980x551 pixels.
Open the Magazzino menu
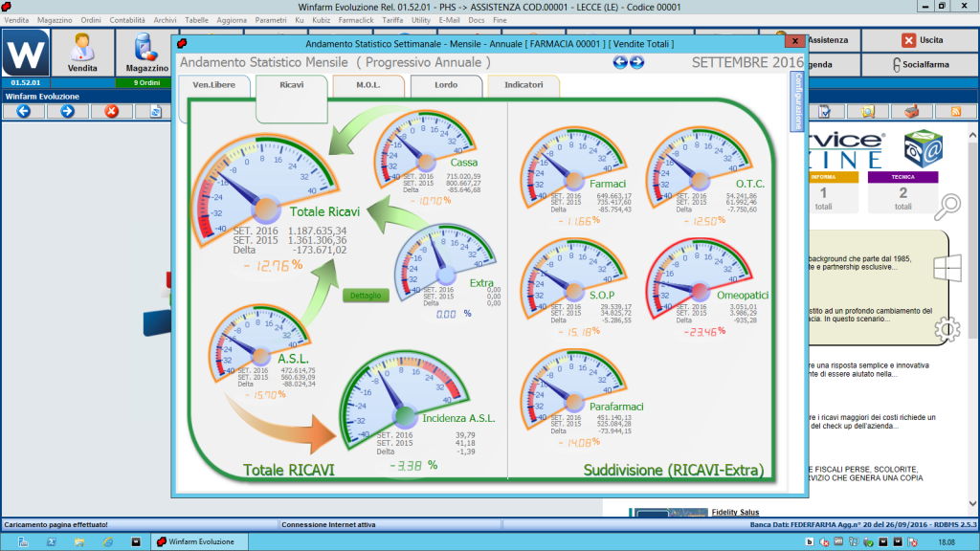55,20
